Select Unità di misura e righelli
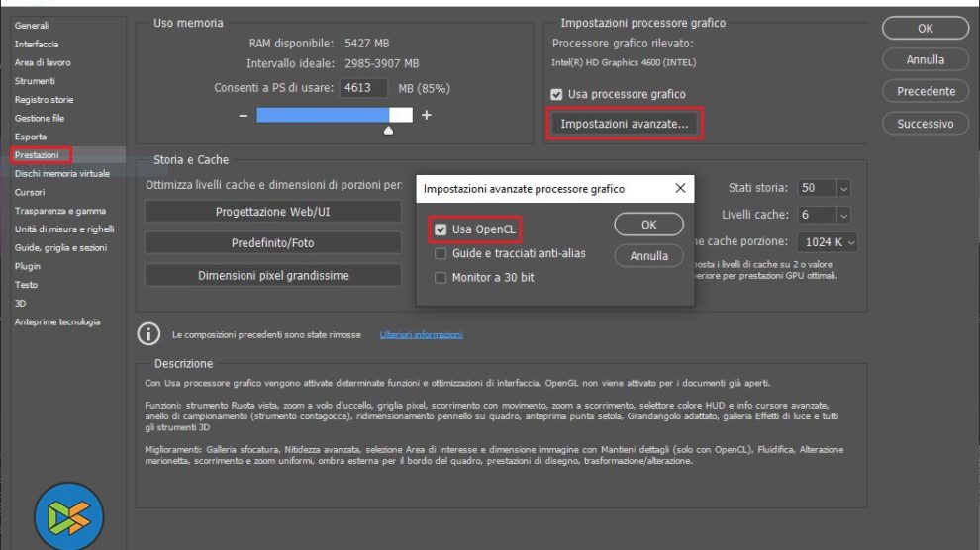The image size is (980, 550). (64, 229)
